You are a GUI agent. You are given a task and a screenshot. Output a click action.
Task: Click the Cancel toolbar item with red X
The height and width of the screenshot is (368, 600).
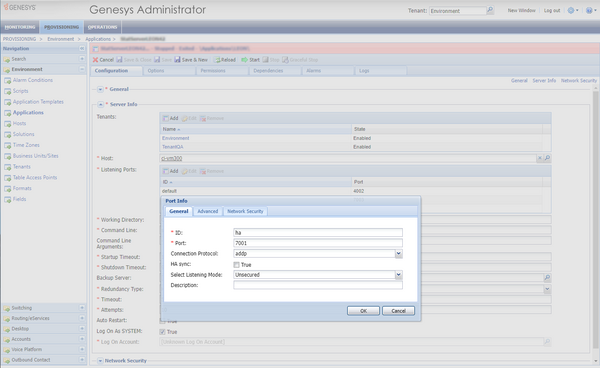(103, 60)
